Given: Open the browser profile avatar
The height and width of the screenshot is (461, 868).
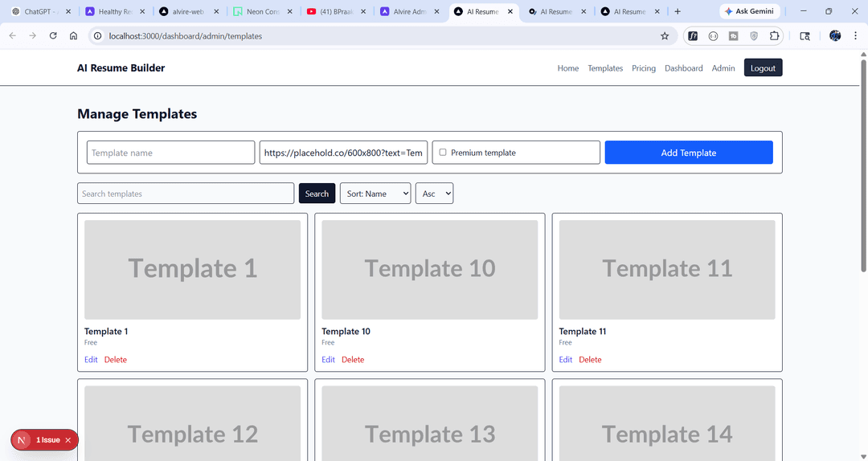Looking at the screenshot, I should click(835, 36).
